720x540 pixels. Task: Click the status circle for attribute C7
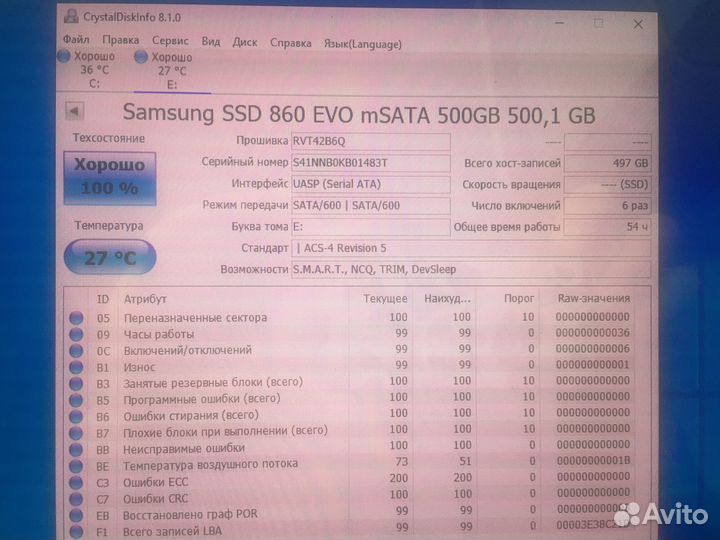pos(76,499)
